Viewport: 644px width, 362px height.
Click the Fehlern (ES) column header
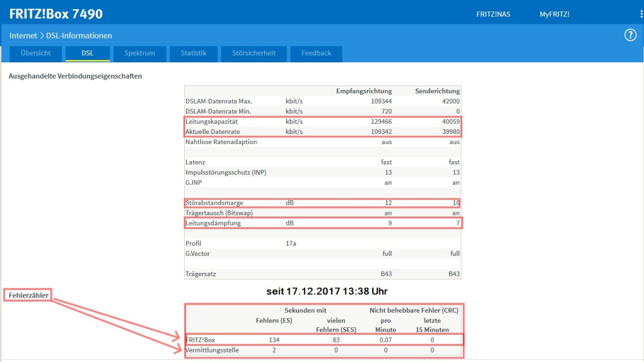pyautogui.click(x=274, y=321)
